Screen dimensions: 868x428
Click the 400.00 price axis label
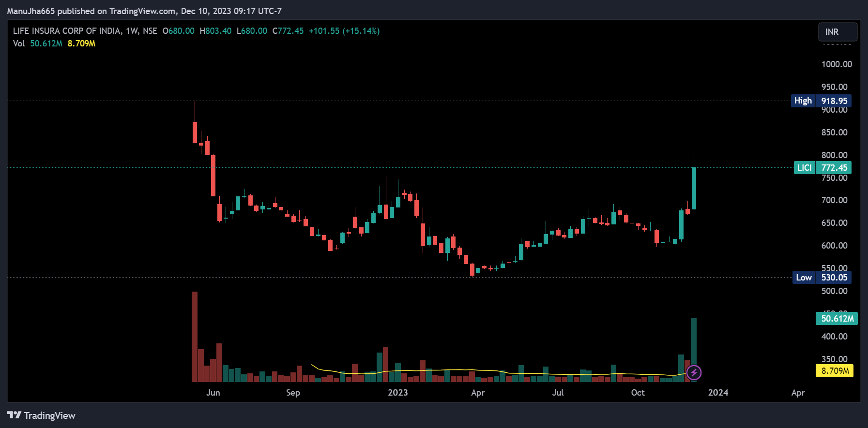834,337
